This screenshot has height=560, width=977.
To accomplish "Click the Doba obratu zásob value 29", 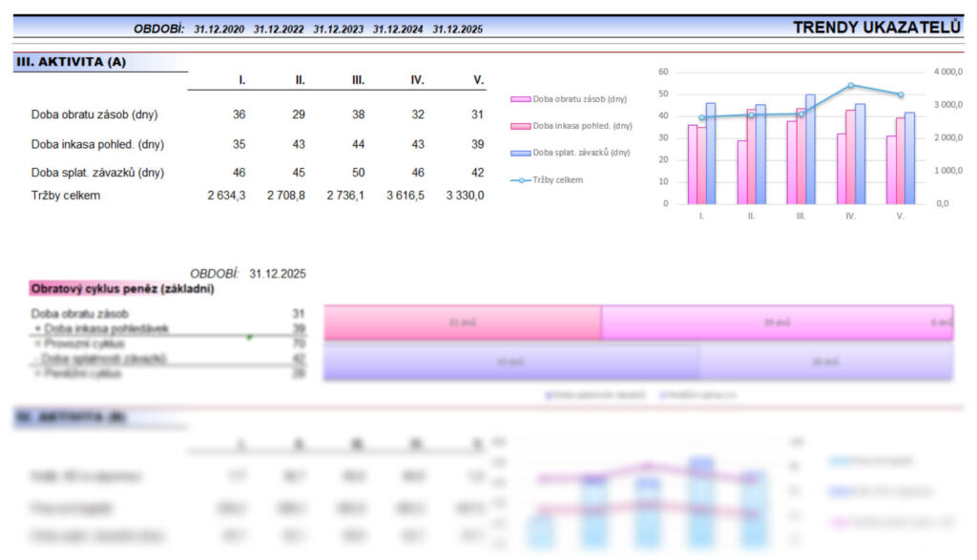I will coord(299,114).
